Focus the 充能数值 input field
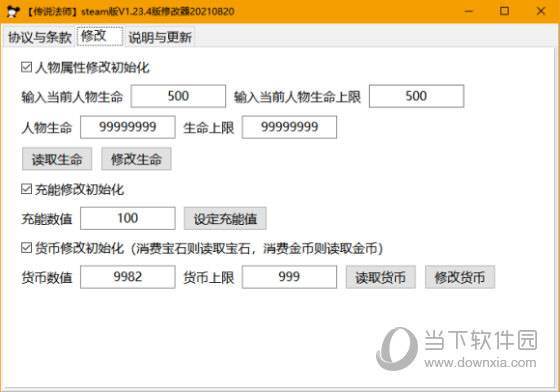The width and height of the screenshot is (560, 392). (128, 218)
